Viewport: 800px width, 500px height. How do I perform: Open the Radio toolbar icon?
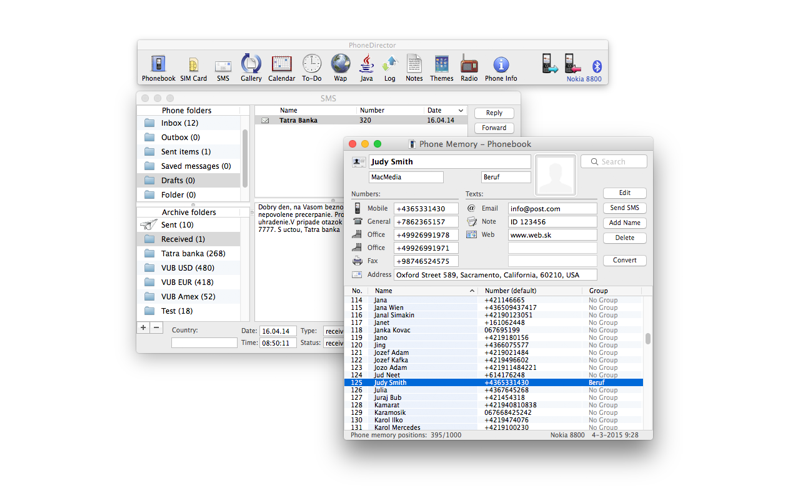click(x=469, y=68)
